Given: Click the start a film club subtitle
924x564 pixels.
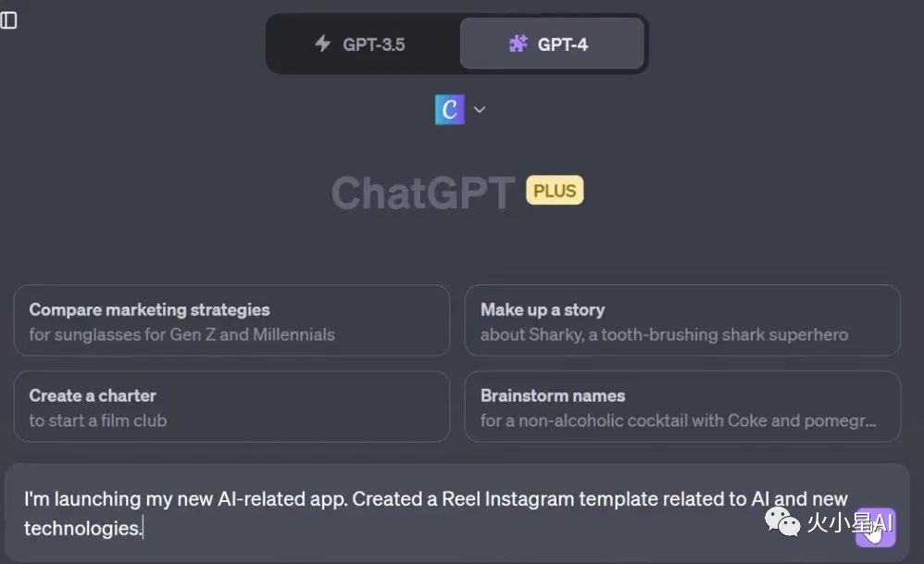Looking at the screenshot, I should (x=98, y=420).
